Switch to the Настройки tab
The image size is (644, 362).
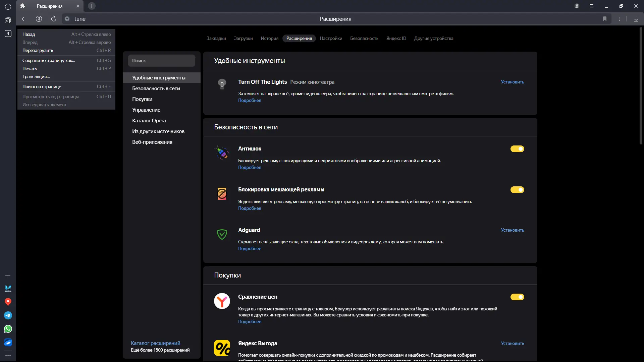coord(331,38)
